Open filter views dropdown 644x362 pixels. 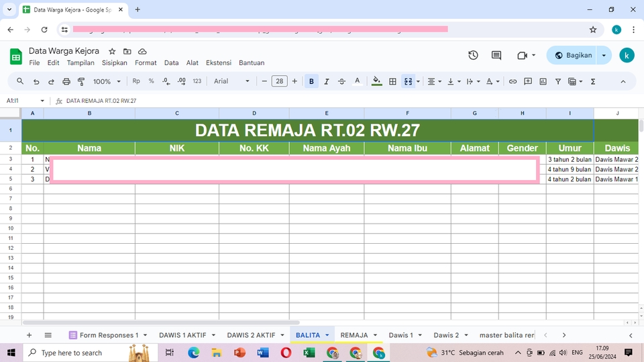(x=576, y=81)
